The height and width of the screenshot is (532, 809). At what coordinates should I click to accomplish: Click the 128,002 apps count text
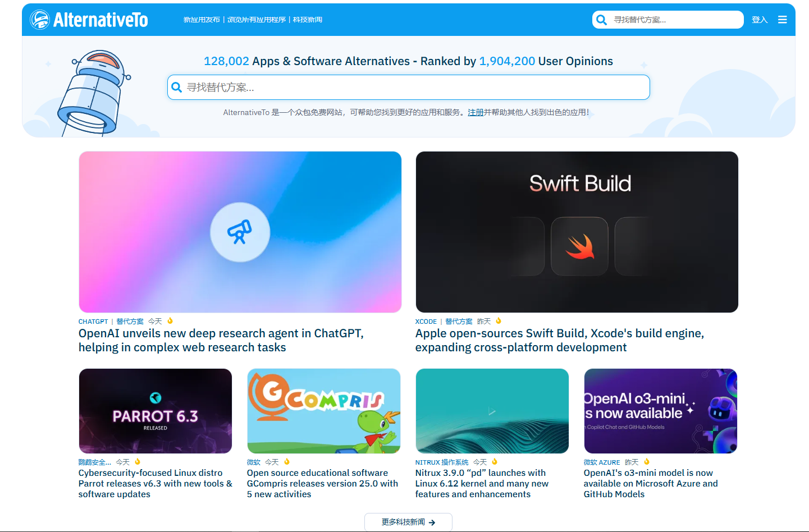(x=226, y=61)
